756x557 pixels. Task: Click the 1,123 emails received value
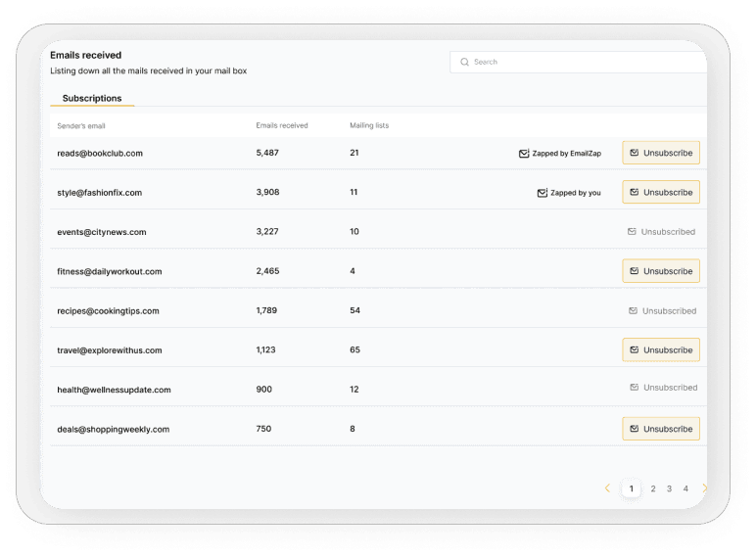[x=265, y=349]
